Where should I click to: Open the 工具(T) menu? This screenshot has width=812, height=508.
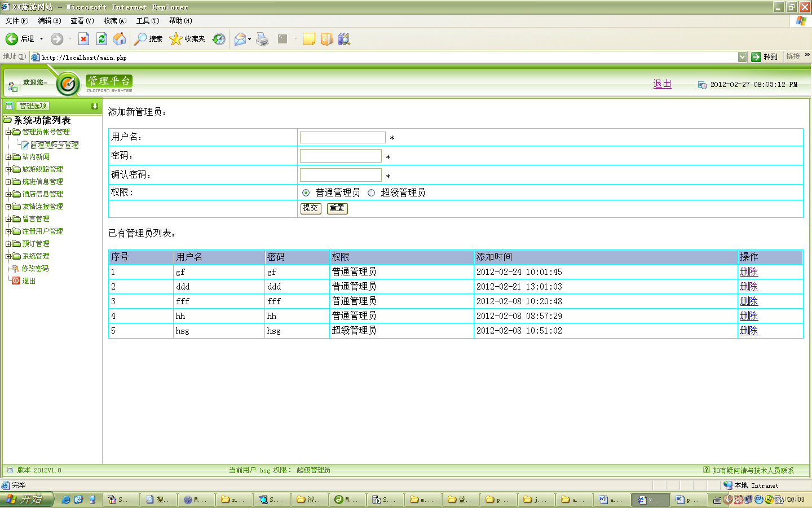click(x=147, y=21)
